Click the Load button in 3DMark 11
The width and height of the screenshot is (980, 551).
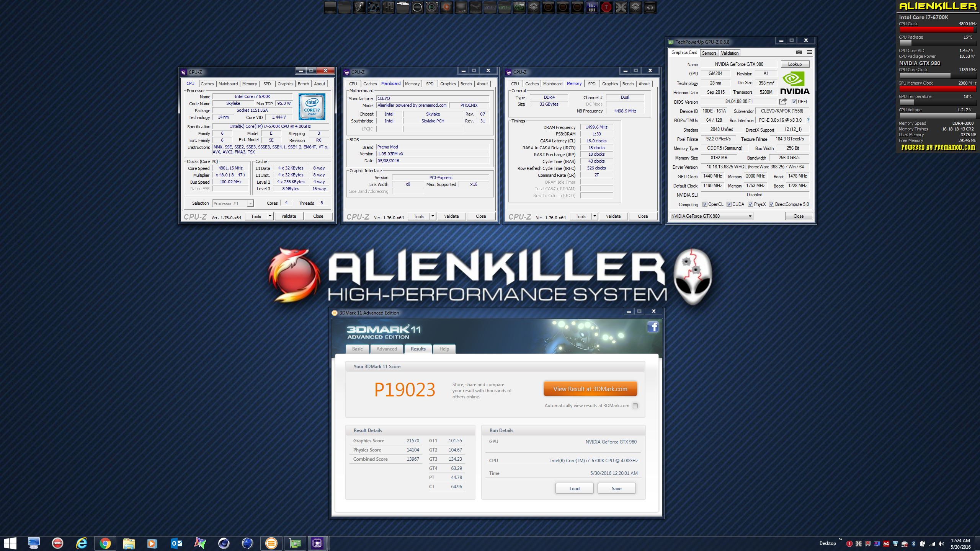pos(574,489)
